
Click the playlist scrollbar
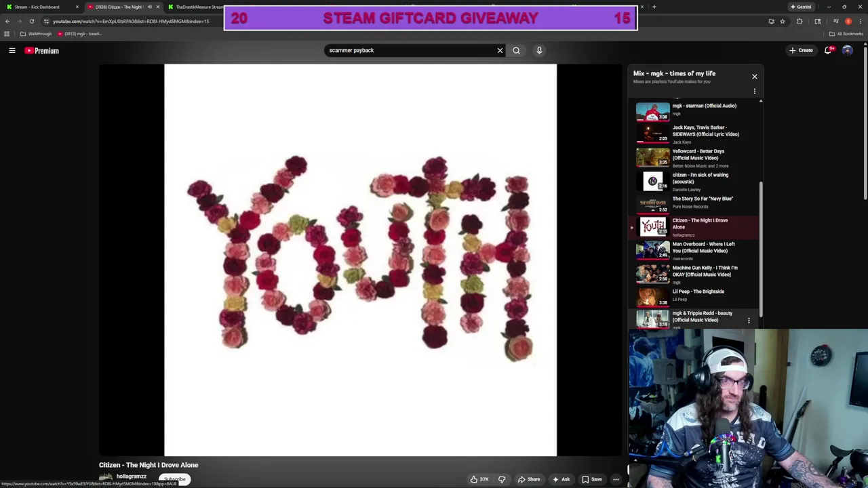click(760, 248)
